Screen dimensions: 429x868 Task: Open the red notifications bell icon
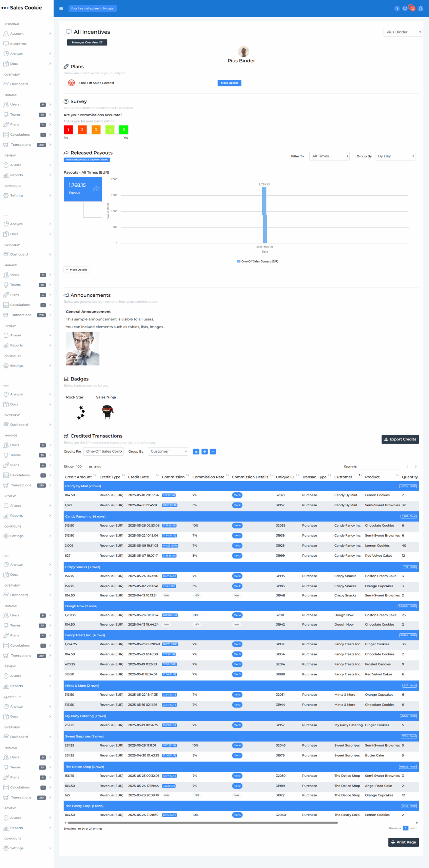point(412,8)
